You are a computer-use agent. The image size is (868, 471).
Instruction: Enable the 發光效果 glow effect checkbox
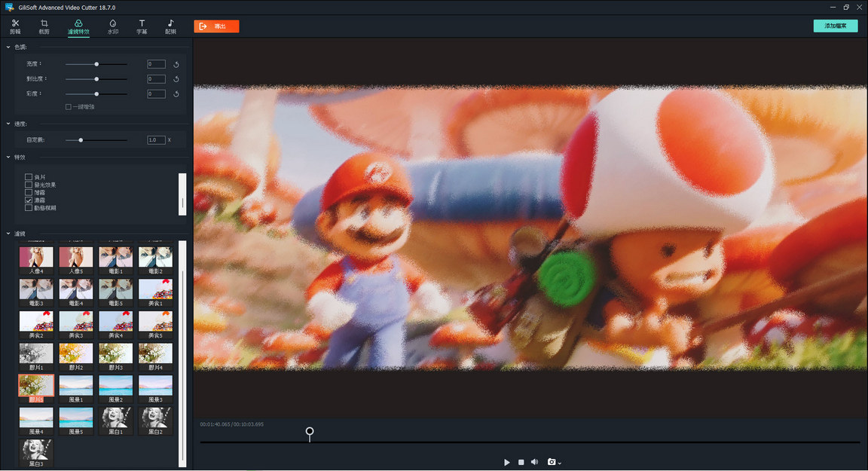coord(28,185)
